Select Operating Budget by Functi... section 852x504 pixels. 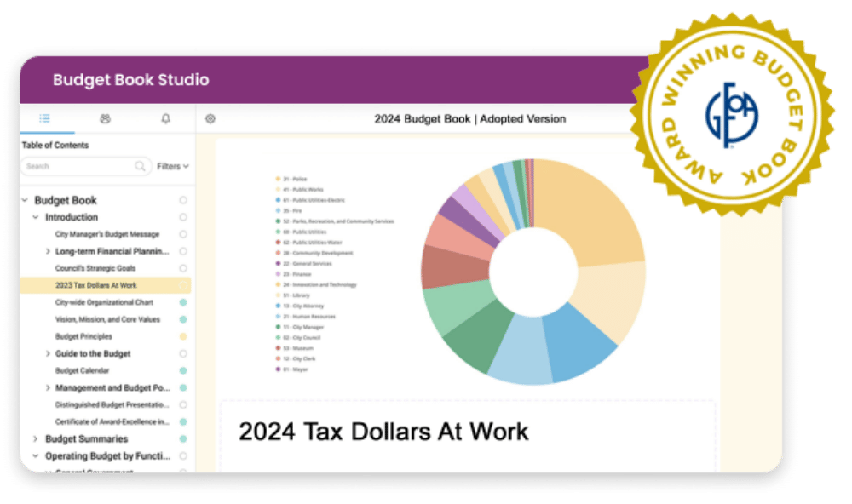pyautogui.click(x=107, y=456)
